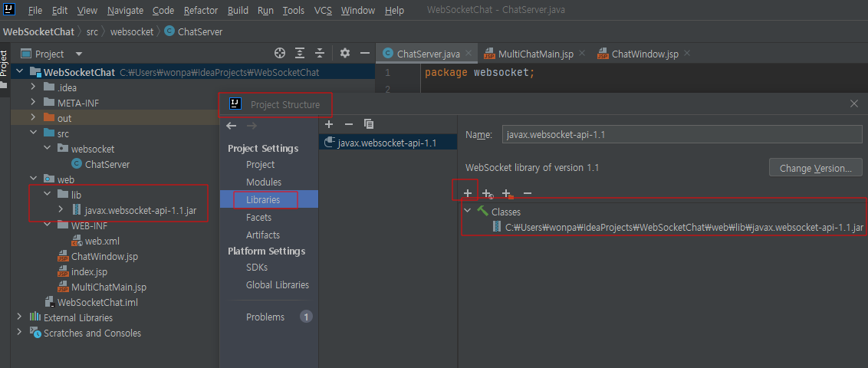Select the jar path under Classes
The image size is (868, 368).
click(x=684, y=227)
